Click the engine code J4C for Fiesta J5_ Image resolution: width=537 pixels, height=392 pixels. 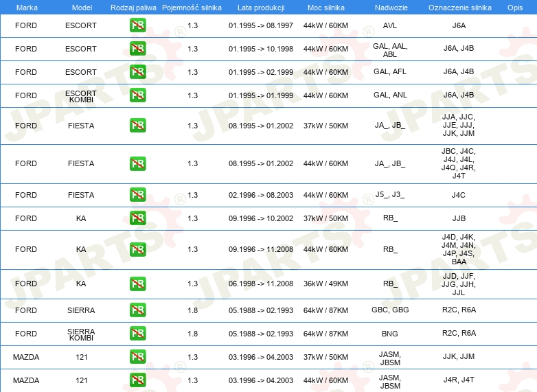(x=459, y=195)
